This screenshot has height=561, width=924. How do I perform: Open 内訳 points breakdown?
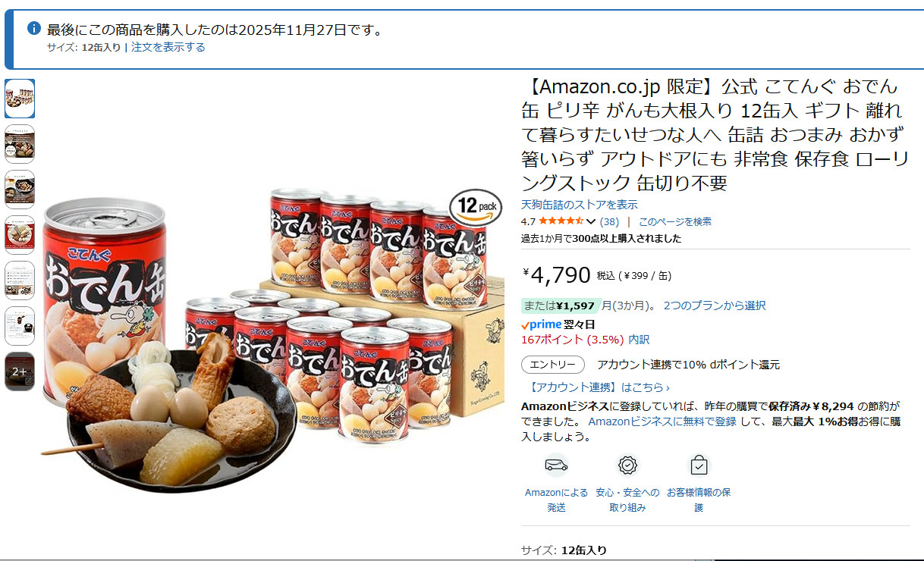tap(639, 340)
